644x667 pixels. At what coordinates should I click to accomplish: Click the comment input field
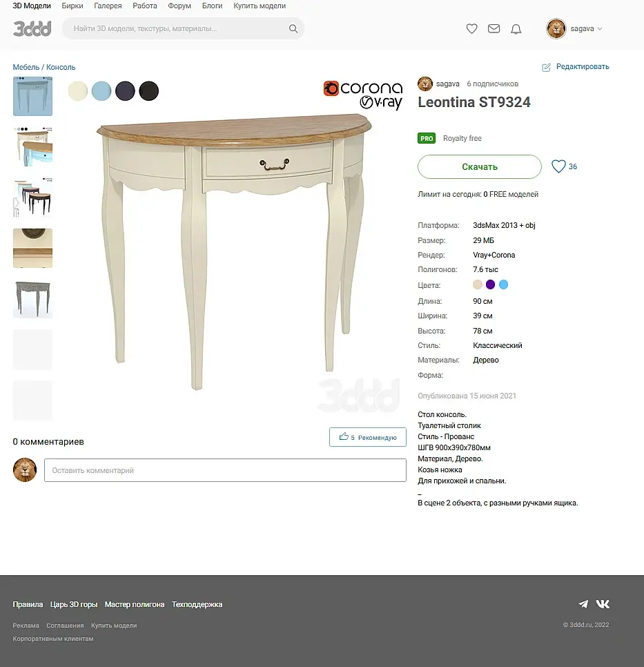(225, 470)
